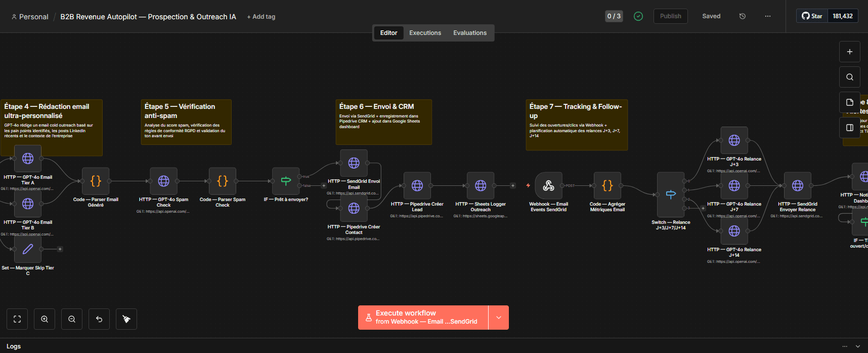Select the Switch Relance J+3/J+7/J+14 node
Screen dimensions: 868x353
[x=671, y=194]
